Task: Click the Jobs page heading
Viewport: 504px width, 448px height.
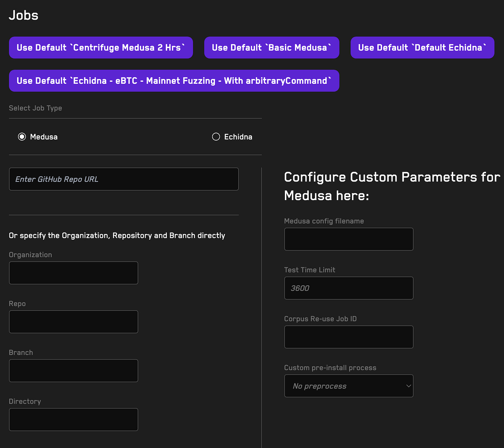Action: 24,15
